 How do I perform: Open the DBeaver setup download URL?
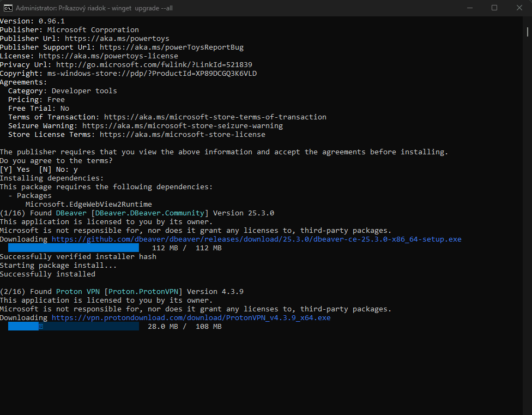click(x=256, y=239)
